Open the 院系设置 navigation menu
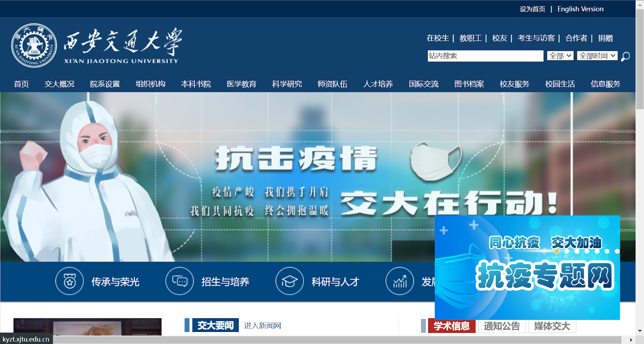The width and height of the screenshot is (644, 344). pos(105,84)
